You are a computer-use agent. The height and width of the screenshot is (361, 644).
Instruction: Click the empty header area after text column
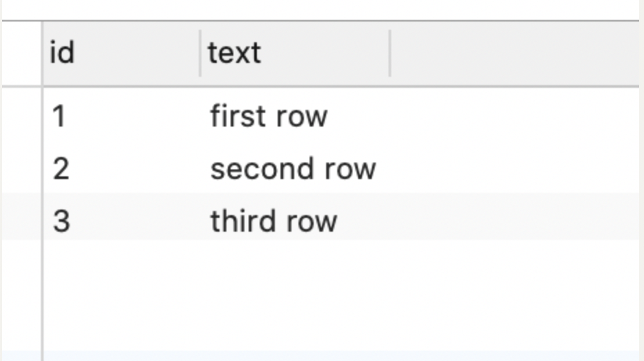pyautogui.click(x=515, y=53)
